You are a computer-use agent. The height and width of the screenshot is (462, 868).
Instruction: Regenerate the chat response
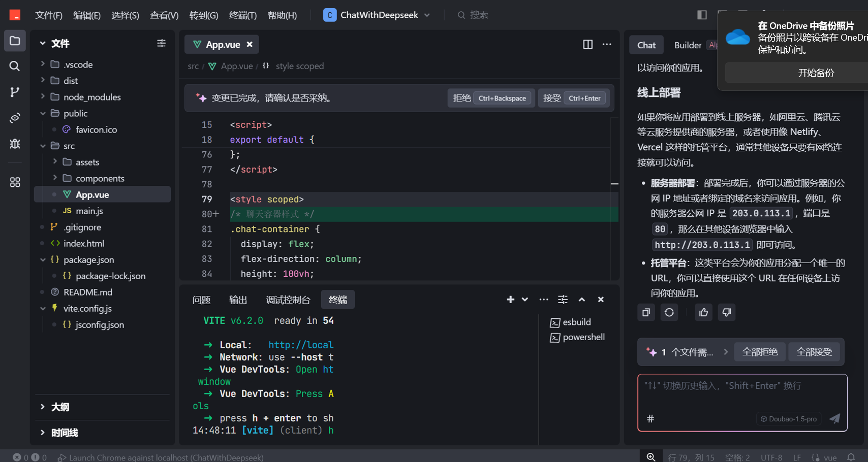click(669, 312)
